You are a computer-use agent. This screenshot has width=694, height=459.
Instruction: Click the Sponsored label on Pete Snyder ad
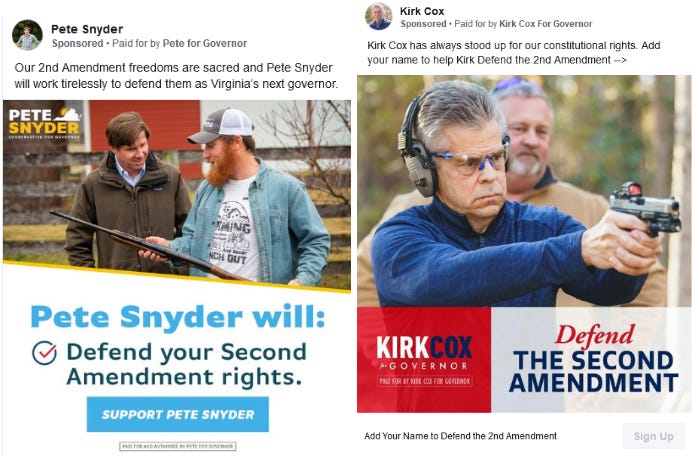[77, 43]
